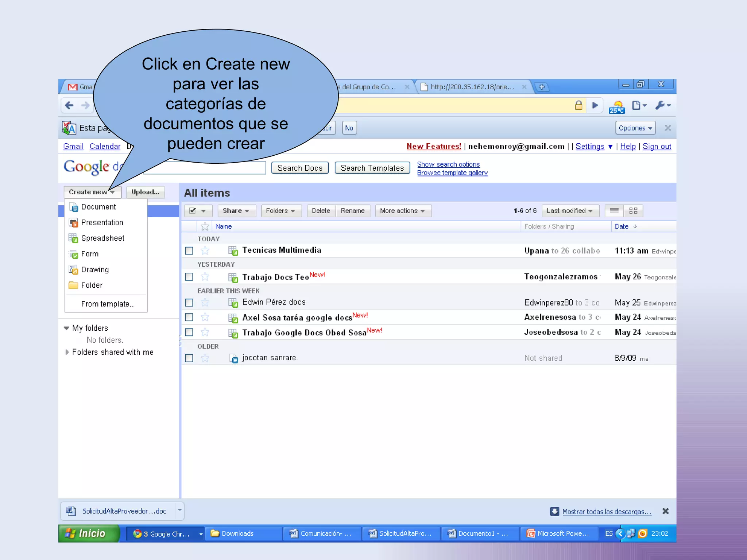Screen dimensions: 747x560
Task: Switch to list view icon
Action: tap(614, 211)
